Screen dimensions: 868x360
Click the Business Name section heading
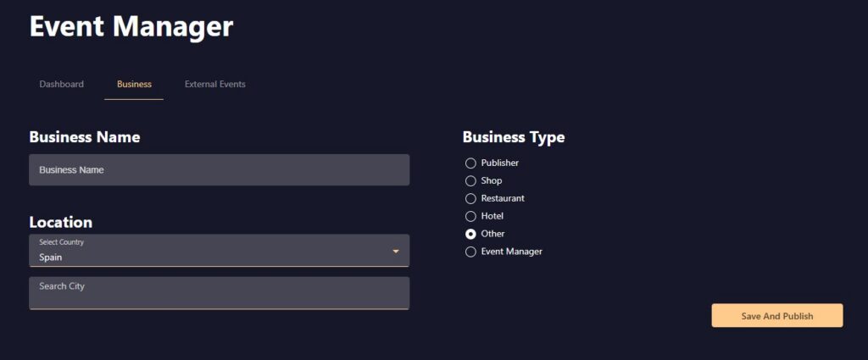(x=85, y=137)
